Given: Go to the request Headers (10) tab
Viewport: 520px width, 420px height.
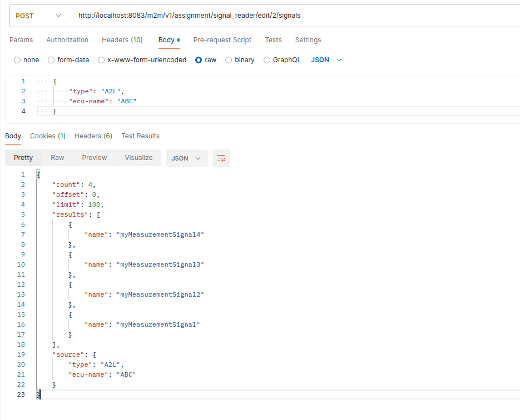Looking at the screenshot, I should tap(122, 40).
